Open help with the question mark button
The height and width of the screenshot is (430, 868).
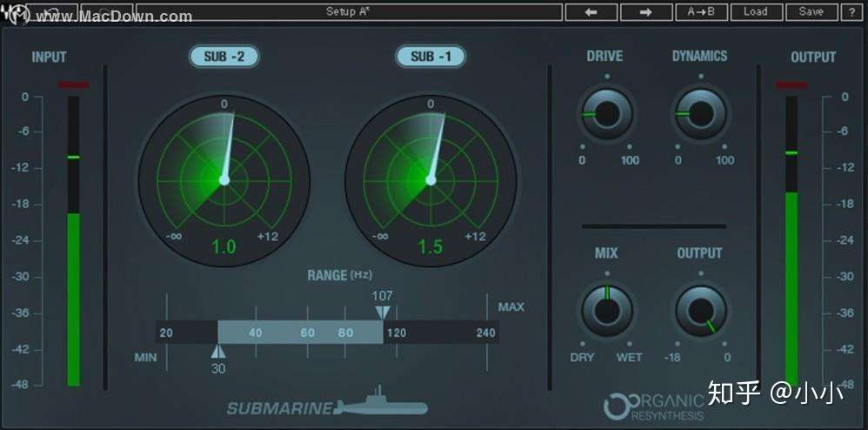click(852, 11)
